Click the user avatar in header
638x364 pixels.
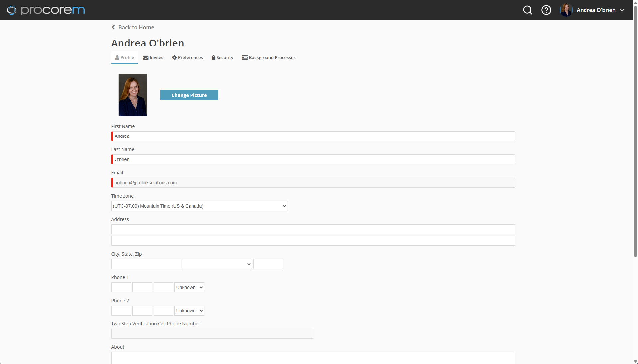566,10
